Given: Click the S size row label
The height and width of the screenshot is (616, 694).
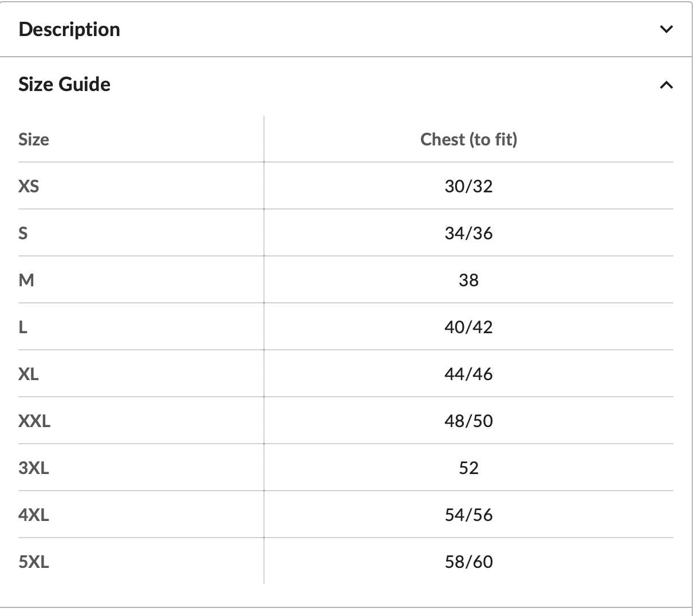Looking at the screenshot, I should coord(23,233).
